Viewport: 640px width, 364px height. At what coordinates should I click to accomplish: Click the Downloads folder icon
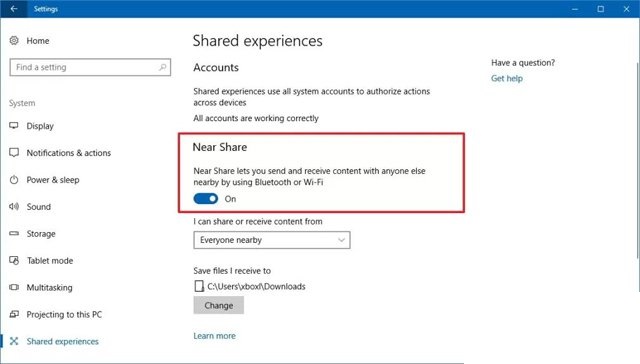(199, 286)
